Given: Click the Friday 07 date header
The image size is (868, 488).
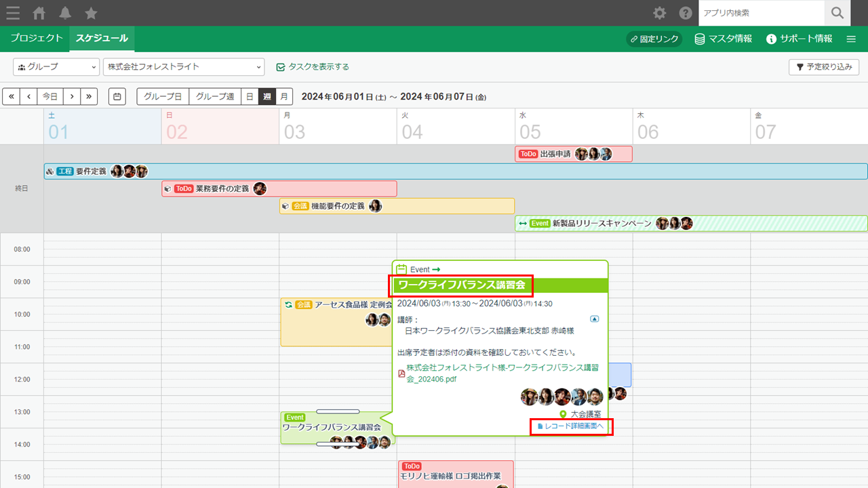Looking at the screenshot, I should click(810, 126).
